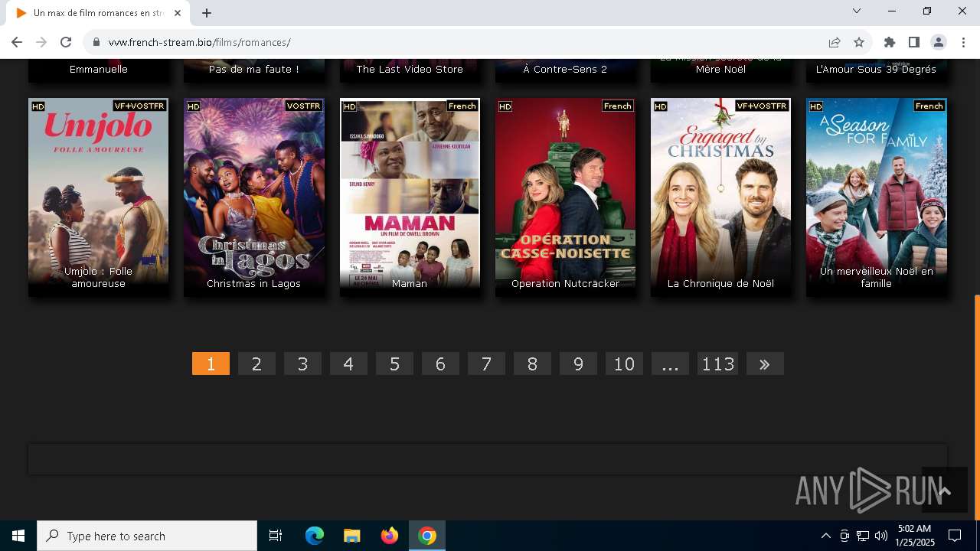This screenshot has width=980, height=551.
Task: Open the Windows Start menu
Action: tap(18, 536)
